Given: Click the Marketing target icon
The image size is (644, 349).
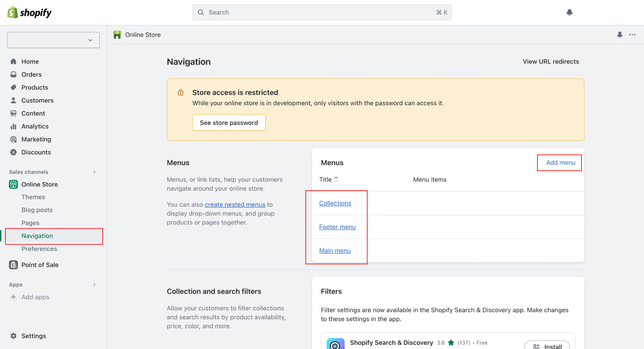Looking at the screenshot, I should tap(14, 139).
